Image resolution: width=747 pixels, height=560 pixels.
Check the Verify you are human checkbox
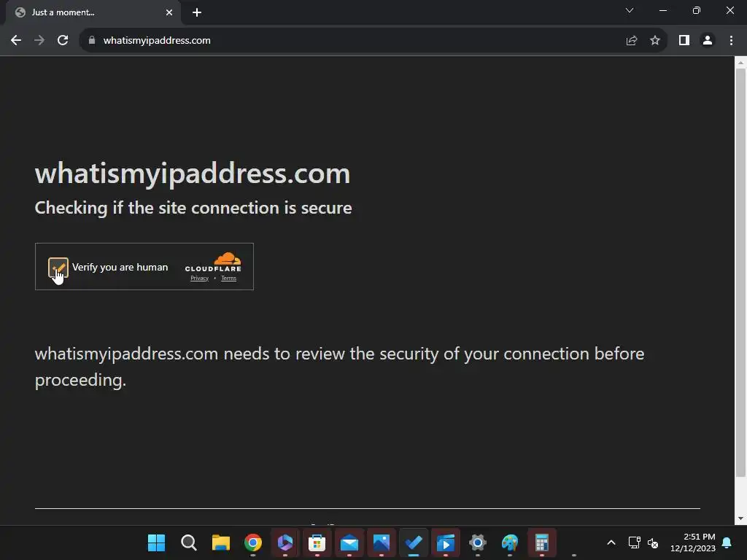click(58, 267)
